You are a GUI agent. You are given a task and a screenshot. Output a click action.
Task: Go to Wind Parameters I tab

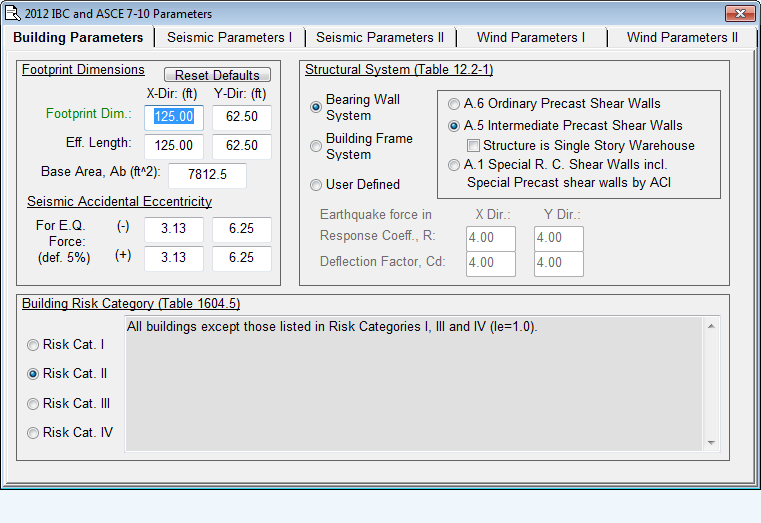click(531, 37)
